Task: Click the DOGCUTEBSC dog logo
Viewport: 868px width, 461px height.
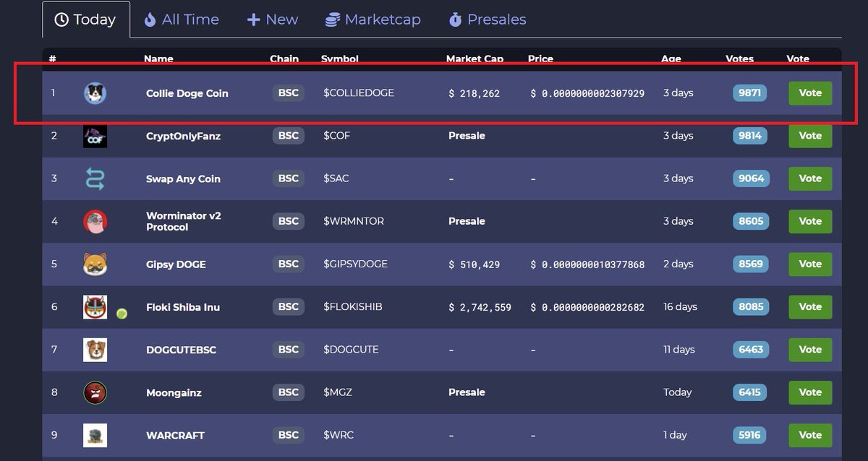Action: point(95,350)
